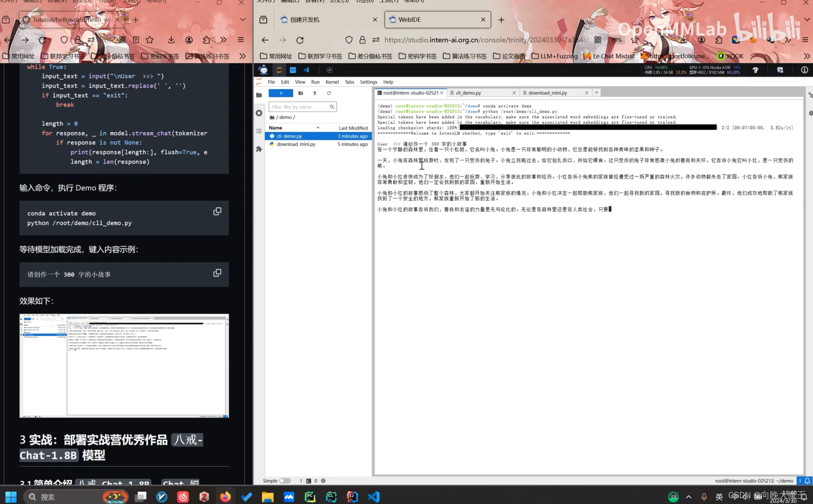Copy the 请创作一个 300 字的小故事 example text
The image size is (813, 504).
(x=217, y=273)
